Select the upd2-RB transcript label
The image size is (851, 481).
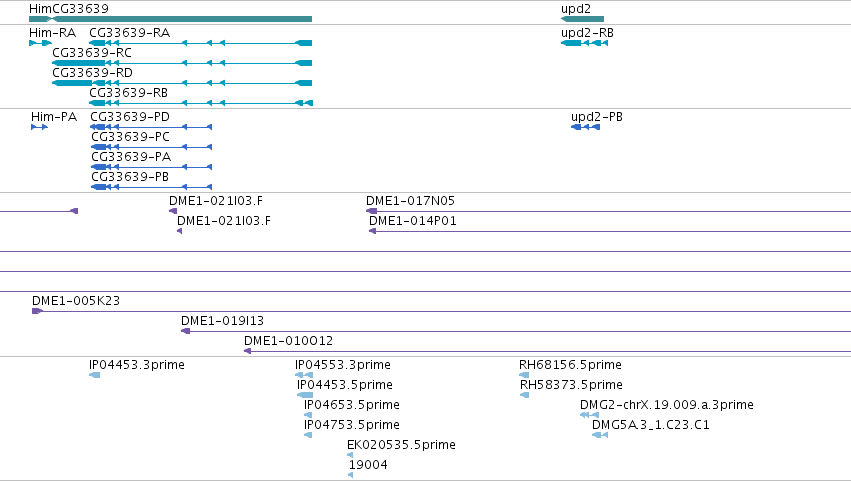click(x=587, y=33)
